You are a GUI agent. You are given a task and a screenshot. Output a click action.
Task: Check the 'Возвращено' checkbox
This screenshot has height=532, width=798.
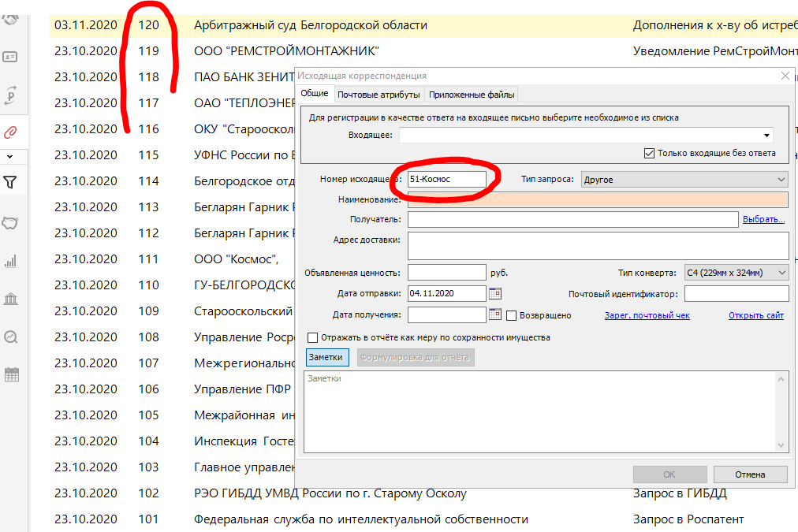point(512,315)
